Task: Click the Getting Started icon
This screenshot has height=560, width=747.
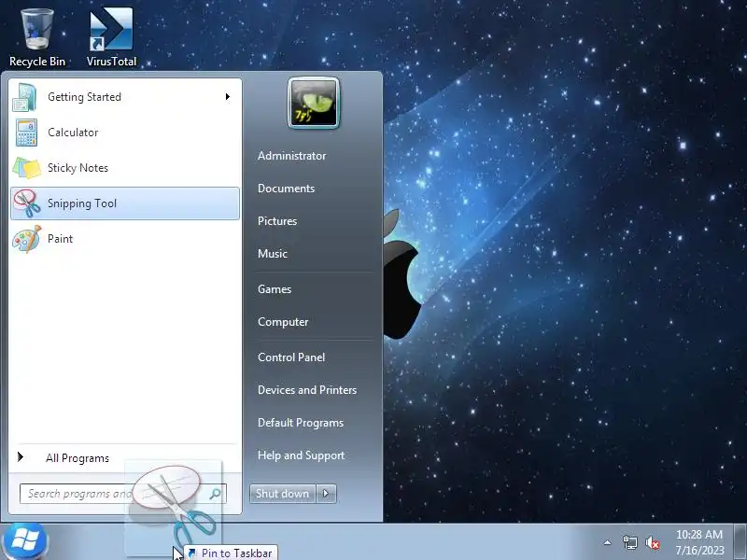Action: 25,97
